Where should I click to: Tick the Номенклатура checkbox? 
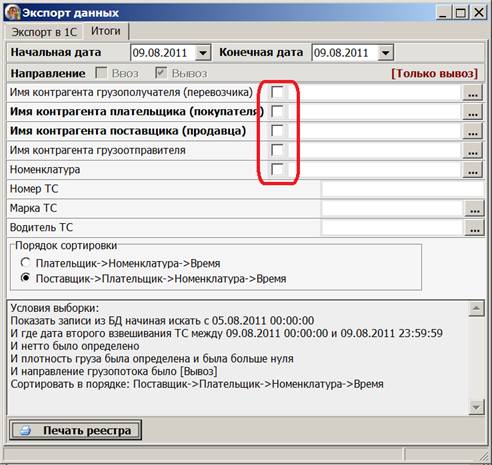click(x=277, y=170)
